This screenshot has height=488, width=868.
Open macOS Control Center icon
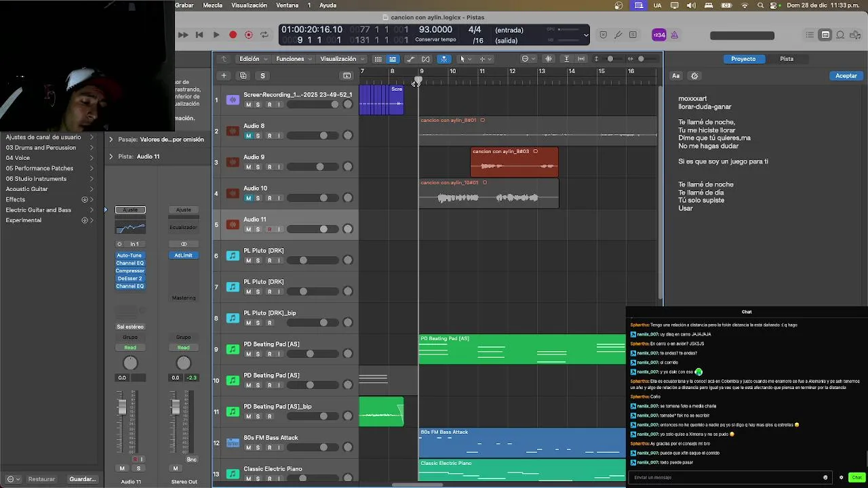pos(774,5)
